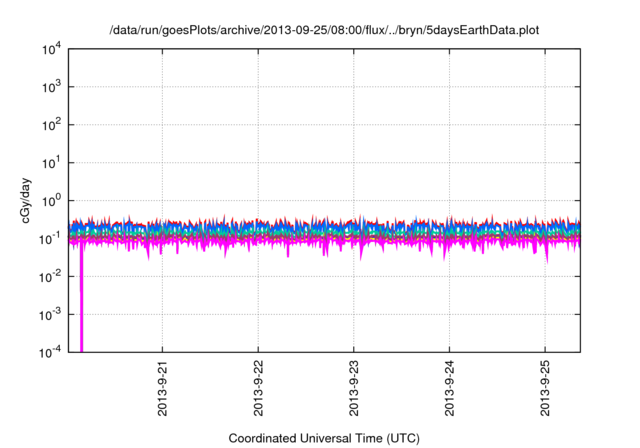Click the 10^-3 y-axis tick label

tap(51, 315)
